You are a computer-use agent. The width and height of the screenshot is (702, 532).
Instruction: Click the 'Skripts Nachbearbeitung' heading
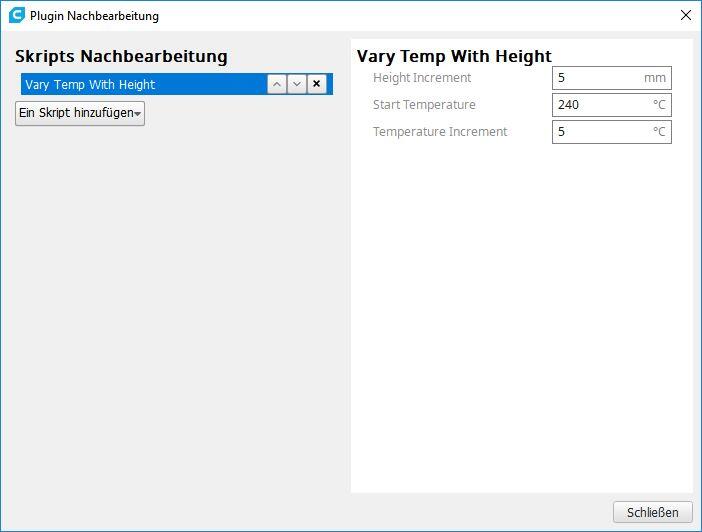(x=121, y=57)
